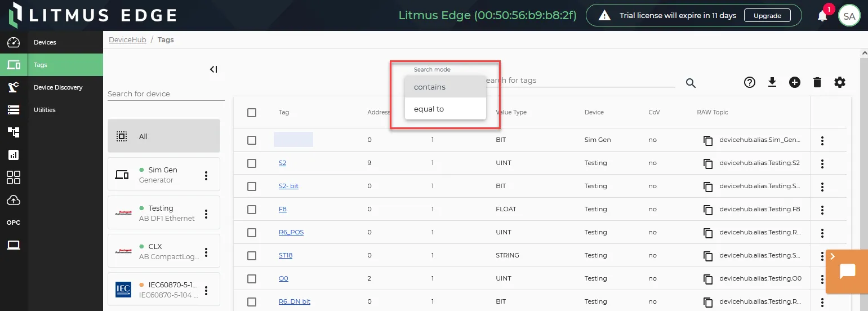Copy RAW topic for tag S2
Image resolution: width=868 pixels, height=311 pixels.
708,163
